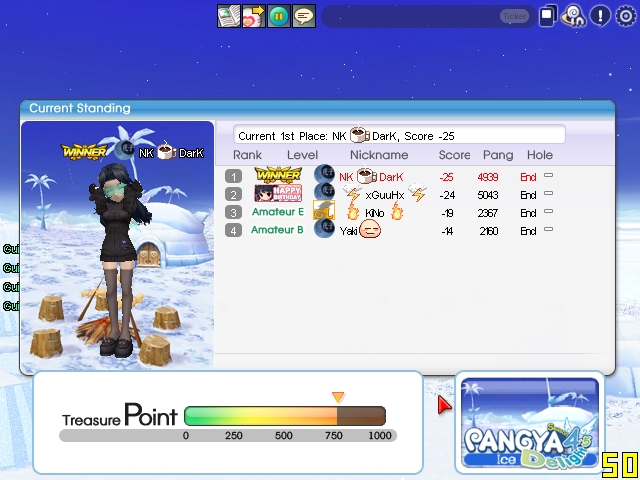Open the settings gear icon
The image size is (640, 480).
(626, 16)
